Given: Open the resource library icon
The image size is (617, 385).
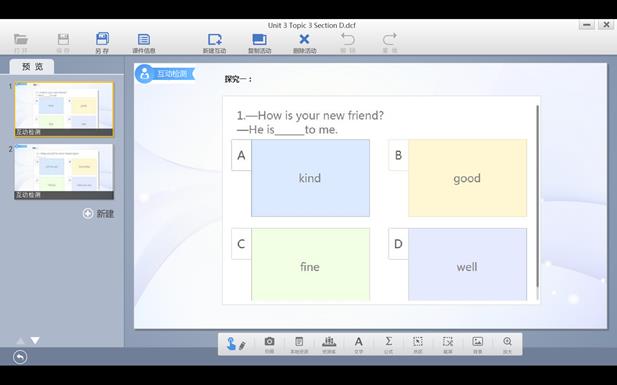Looking at the screenshot, I should click(329, 341).
